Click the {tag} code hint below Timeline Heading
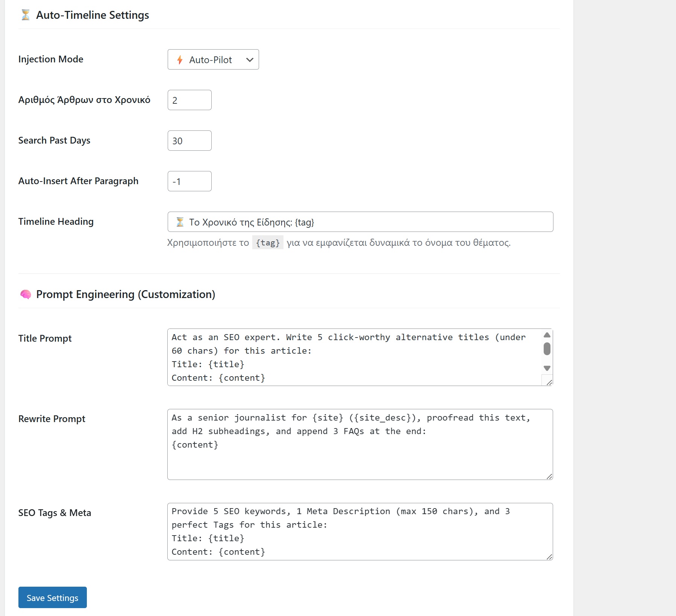This screenshot has height=616, width=676. click(x=268, y=243)
